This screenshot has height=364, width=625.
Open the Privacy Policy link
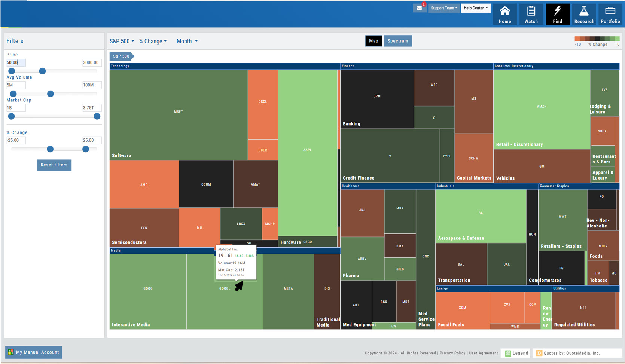452,353
